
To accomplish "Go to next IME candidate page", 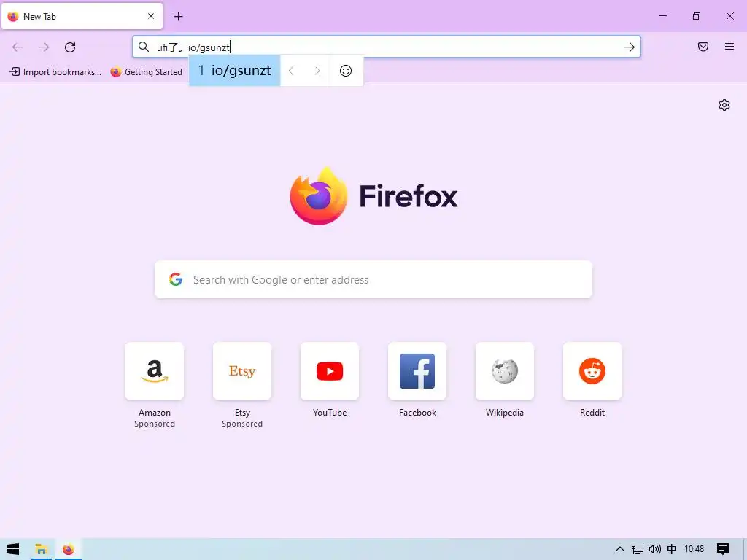I will coord(317,71).
